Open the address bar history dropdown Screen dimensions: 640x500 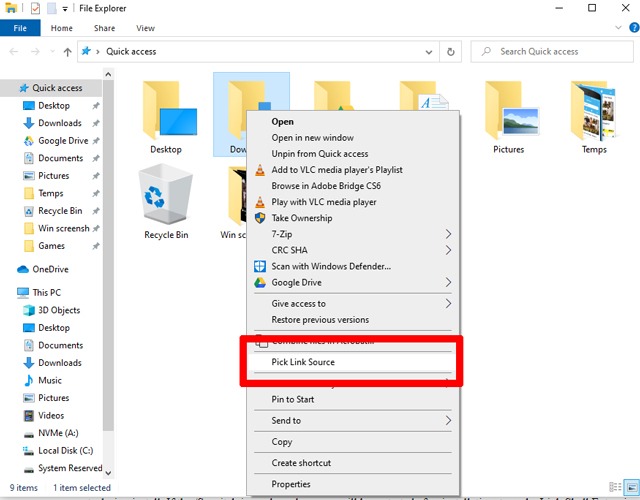tap(432, 52)
